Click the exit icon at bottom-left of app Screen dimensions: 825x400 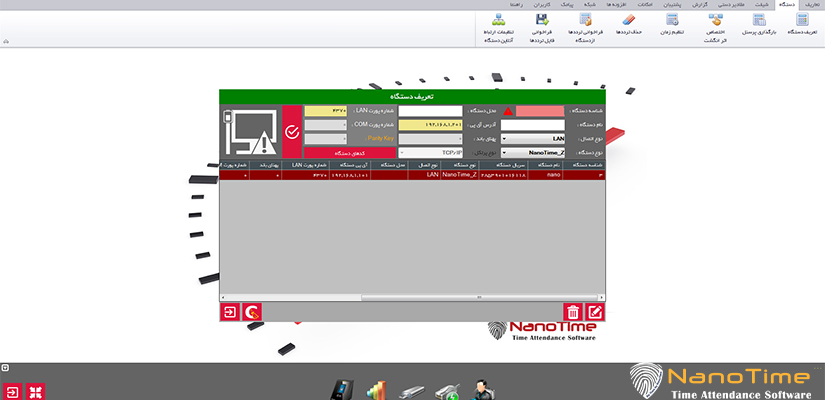pyautogui.click(x=13, y=392)
